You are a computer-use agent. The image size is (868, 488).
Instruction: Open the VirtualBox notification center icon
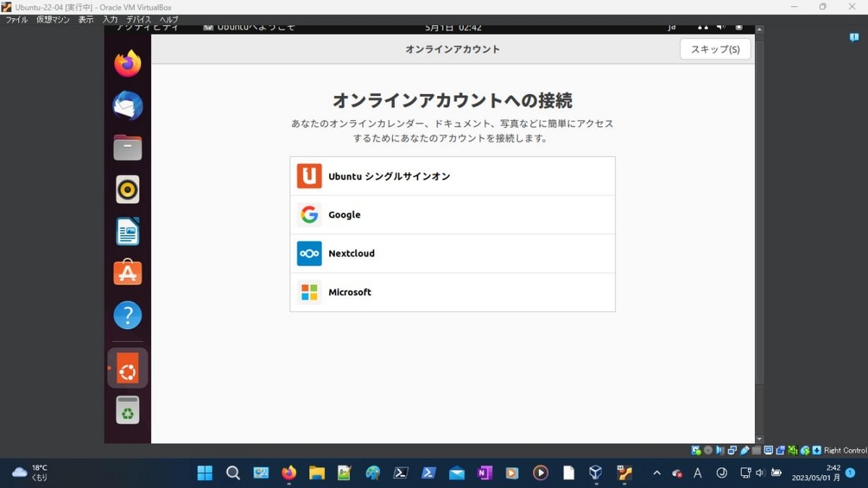(x=854, y=38)
